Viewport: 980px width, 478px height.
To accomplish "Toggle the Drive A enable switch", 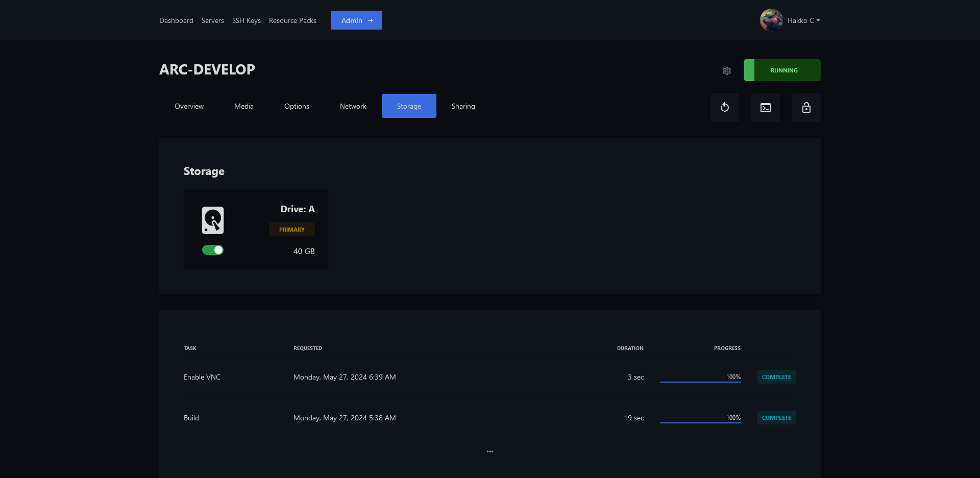I will coord(213,250).
